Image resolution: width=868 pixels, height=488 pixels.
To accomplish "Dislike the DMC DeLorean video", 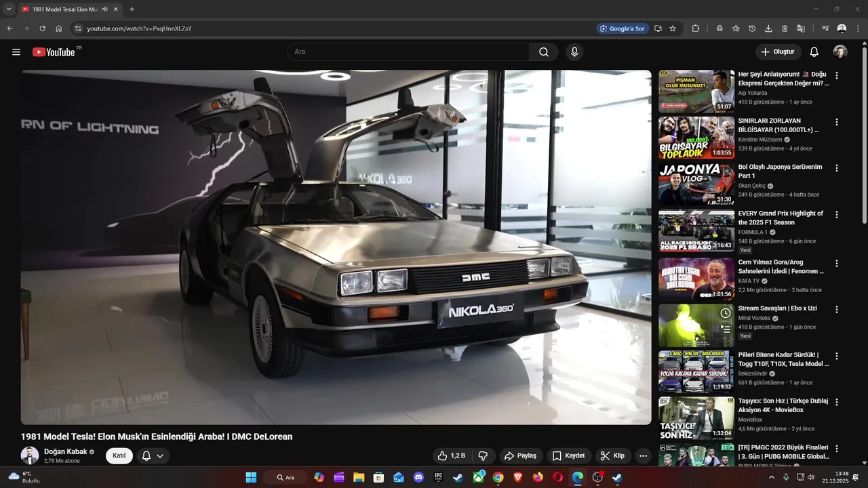I will pyautogui.click(x=484, y=456).
